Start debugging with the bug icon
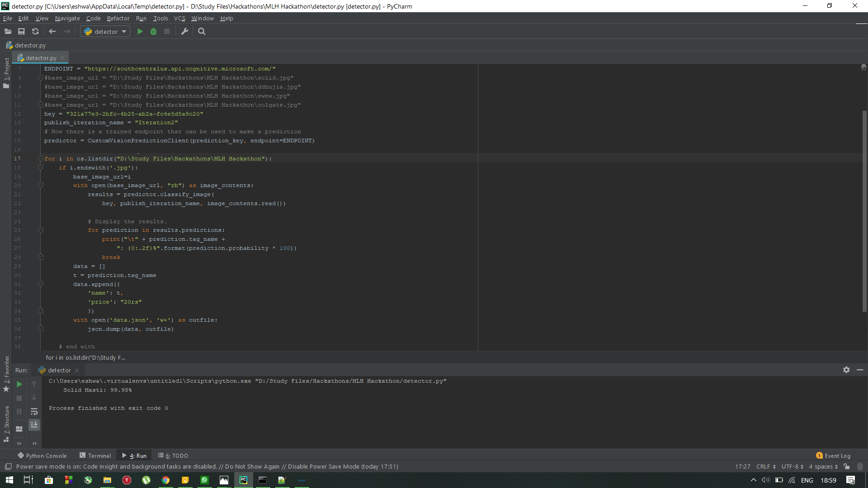 pyautogui.click(x=153, y=32)
